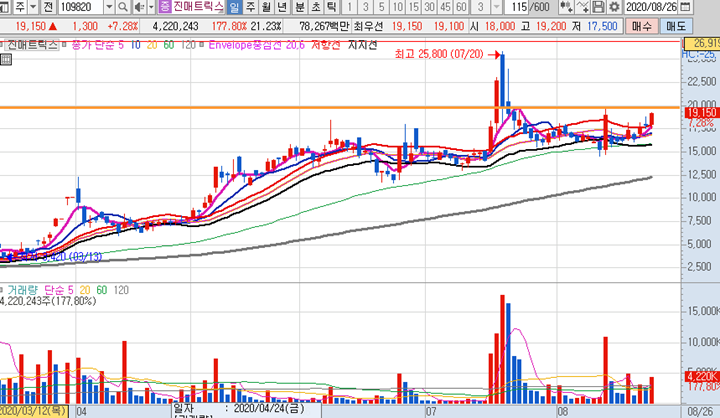This screenshot has height=418, width=720.
Task: Select the weekly (주) chart period
Action: [250, 7]
